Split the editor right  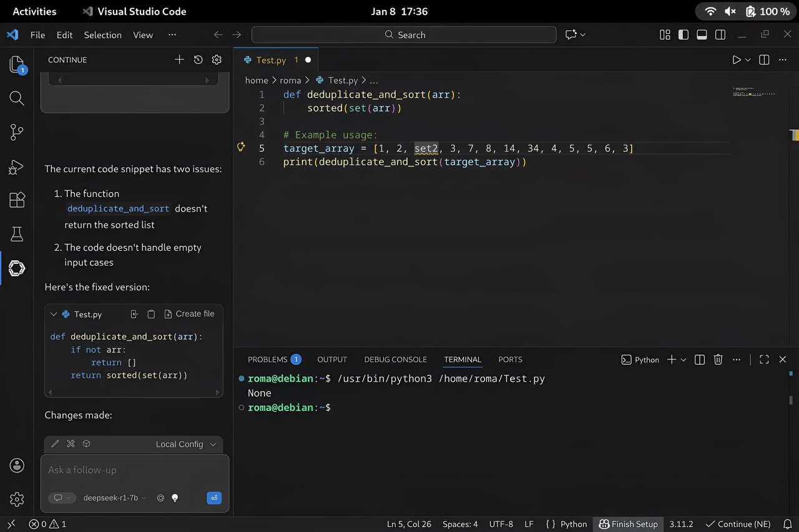pyautogui.click(x=764, y=60)
